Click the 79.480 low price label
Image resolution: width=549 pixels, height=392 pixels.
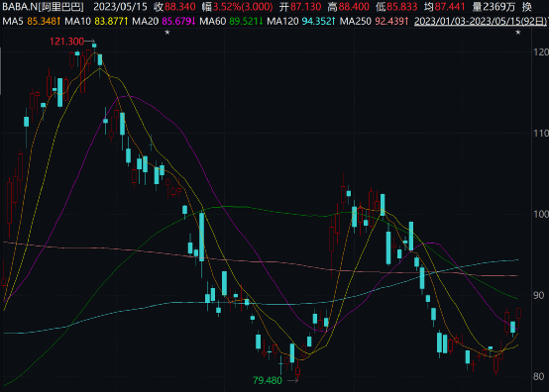[268, 380]
